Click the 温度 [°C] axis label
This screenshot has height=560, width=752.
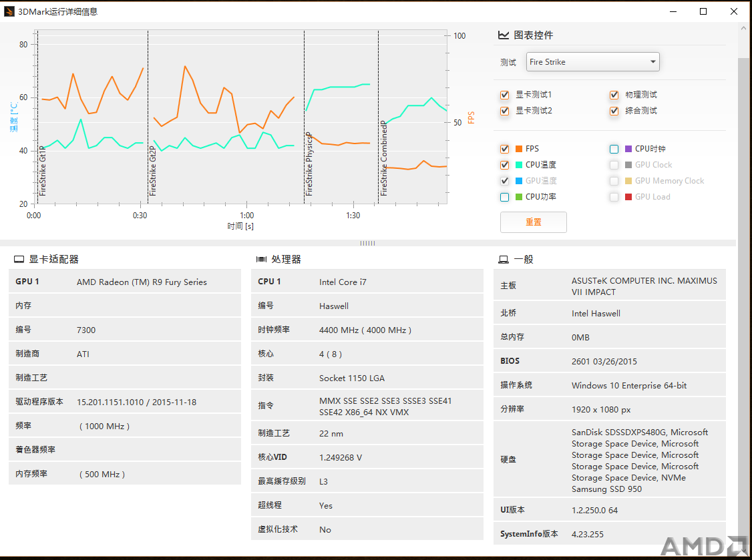pyautogui.click(x=13, y=117)
